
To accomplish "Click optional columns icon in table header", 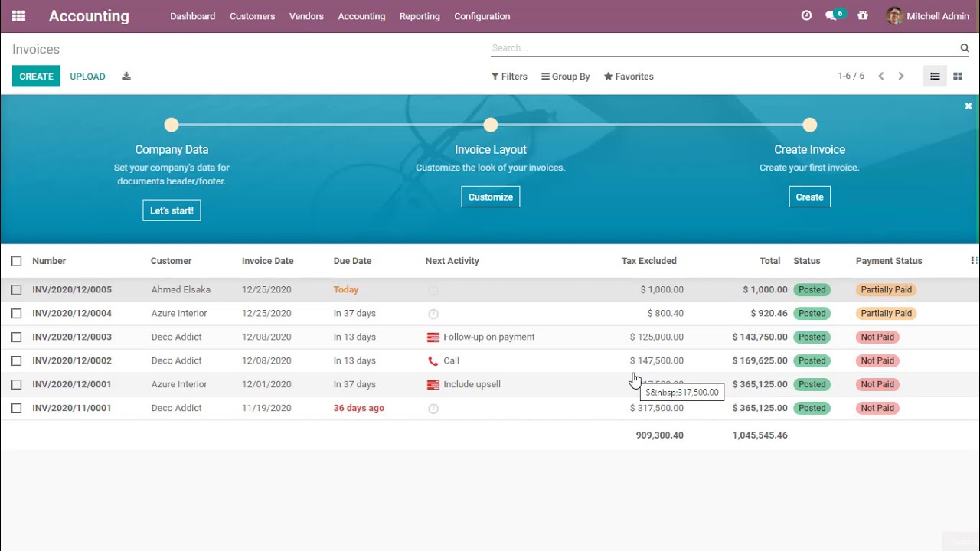I will click(974, 261).
